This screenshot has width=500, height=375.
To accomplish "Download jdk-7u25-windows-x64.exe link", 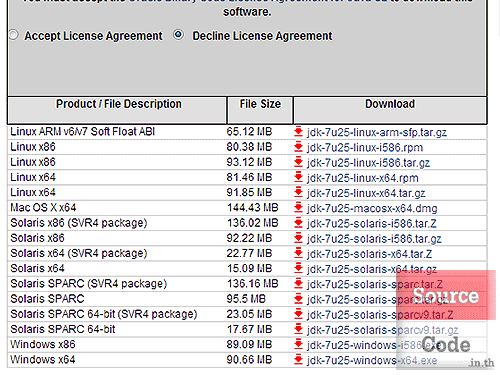I will [x=372, y=361].
